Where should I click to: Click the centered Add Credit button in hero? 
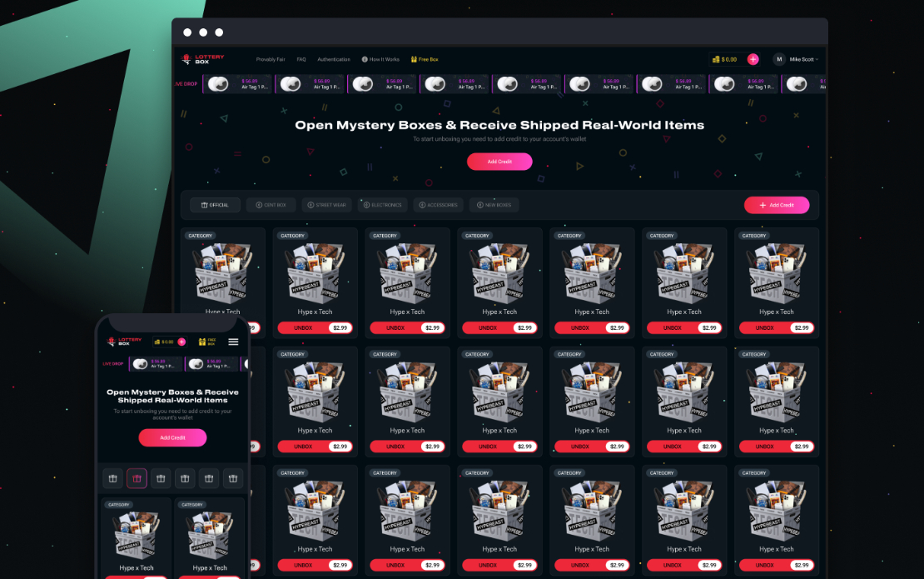pyautogui.click(x=499, y=162)
